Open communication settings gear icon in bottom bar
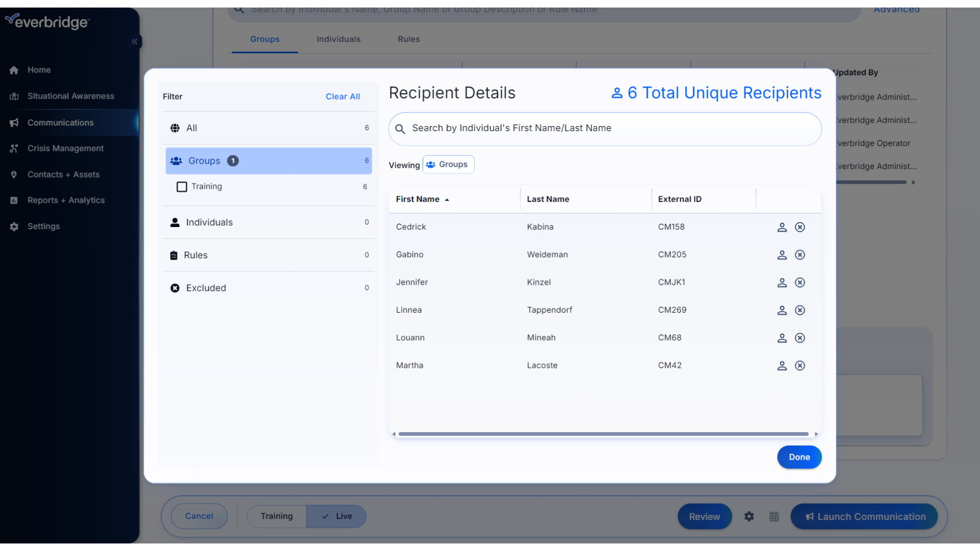Image resolution: width=980 pixels, height=551 pixels. point(749,516)
